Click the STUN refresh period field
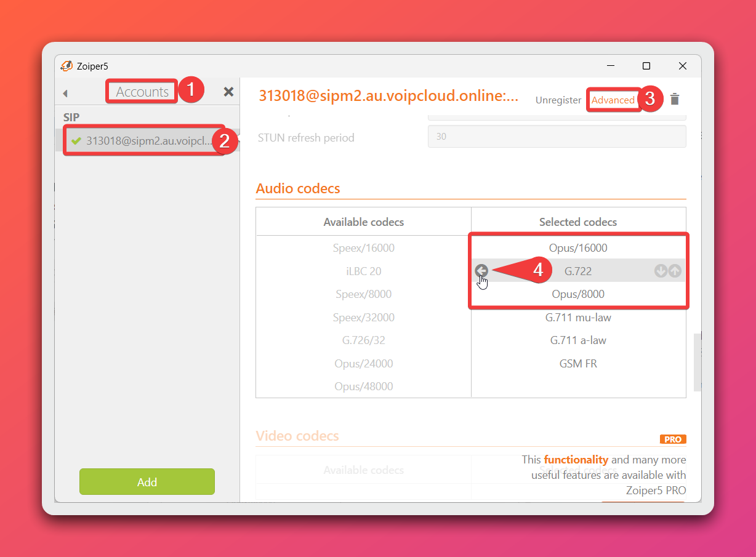Image resolution: width=756 pixels, height=557 pixels. click(x=557, y=137)
